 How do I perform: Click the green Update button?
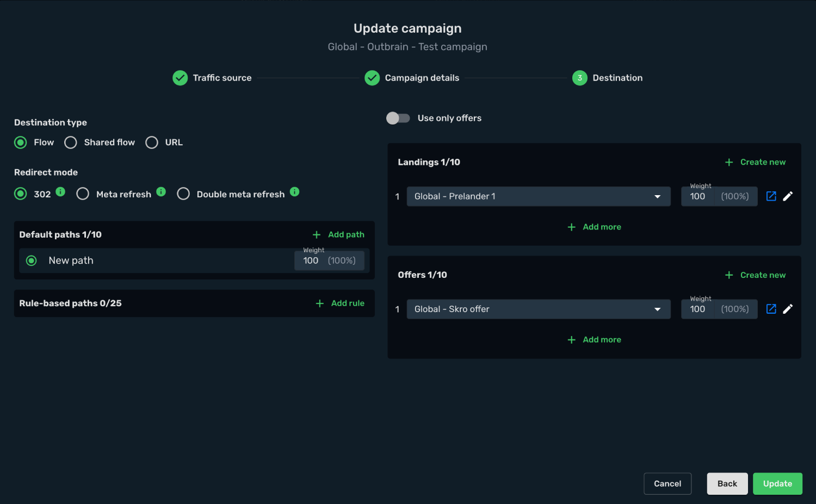tap(777, 484)
